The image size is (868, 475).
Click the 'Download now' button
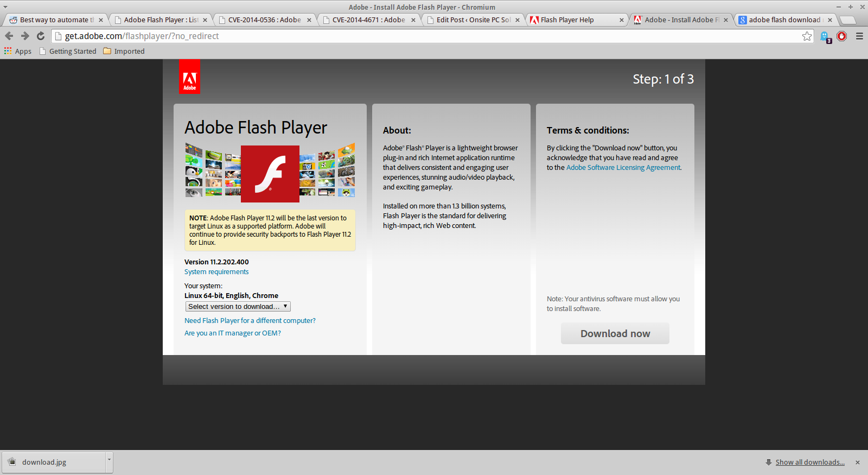[615, 333]
